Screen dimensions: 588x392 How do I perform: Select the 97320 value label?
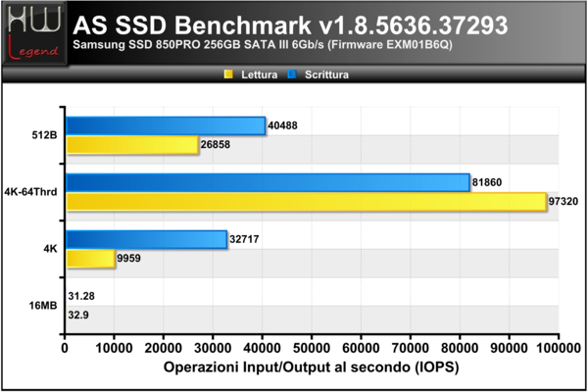click(x=563, y=202)
